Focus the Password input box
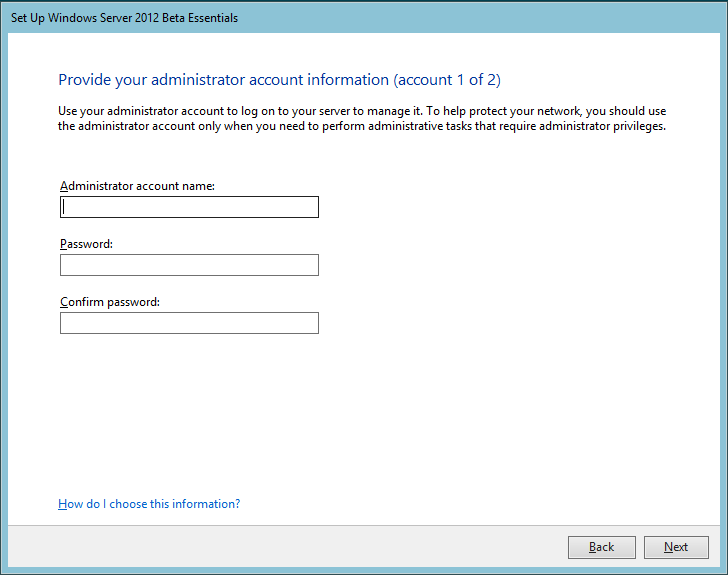The height and width of the screenshot is (575, 728). coord(189,265)
